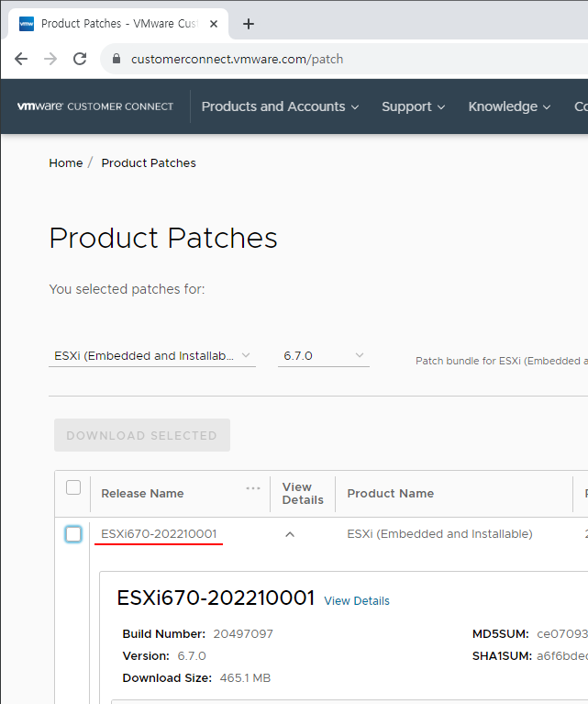Viewport: 588px width, 704px height.
Task: Click the Product Patches page heading
Action: point(163,238)
